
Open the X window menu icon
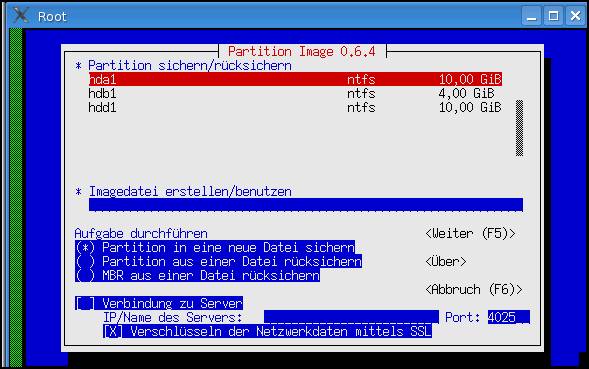coord(20,15)
